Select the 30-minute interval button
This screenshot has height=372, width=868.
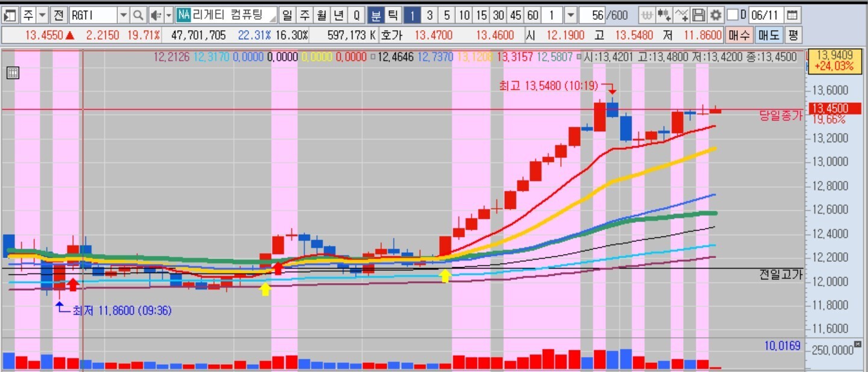(x=498, y=14)
